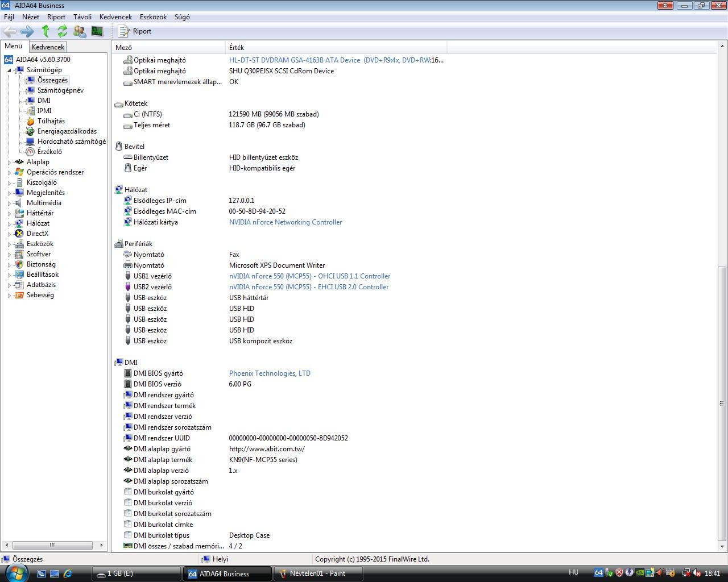The width and height of the screenshot is (728, 582).
Task: Click the Érték column header
Action: pos(336,48)
